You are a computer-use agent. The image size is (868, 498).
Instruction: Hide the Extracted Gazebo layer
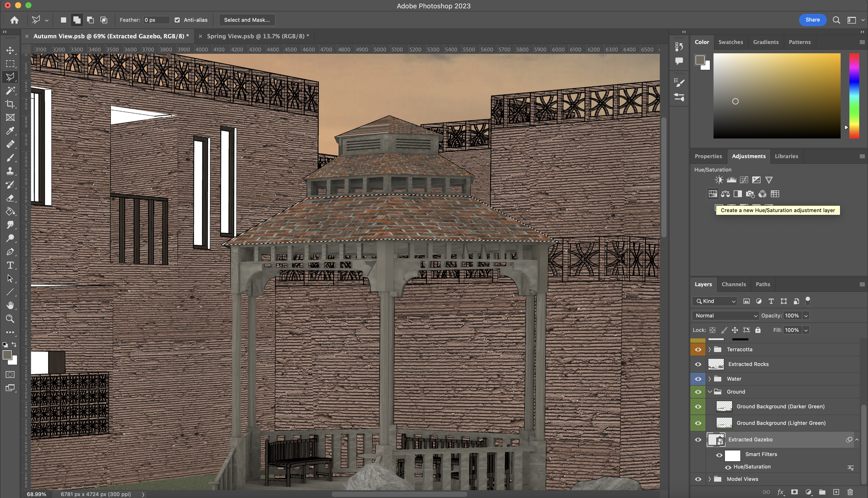698,440
